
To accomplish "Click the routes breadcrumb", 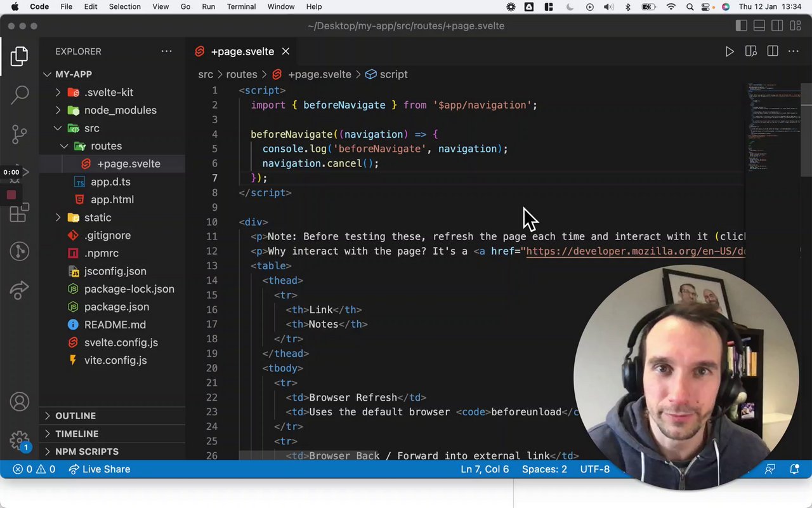I will (x=242, y=74).
